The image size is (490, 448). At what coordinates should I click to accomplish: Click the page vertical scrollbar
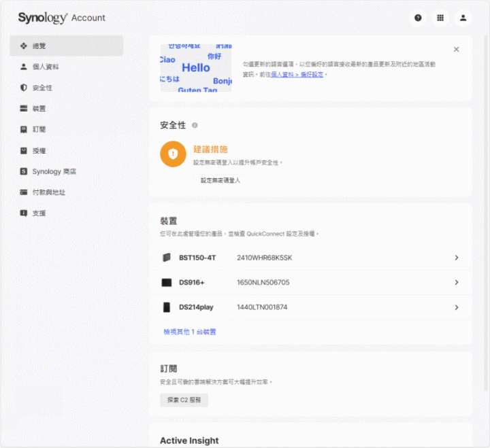coord(486,212)
